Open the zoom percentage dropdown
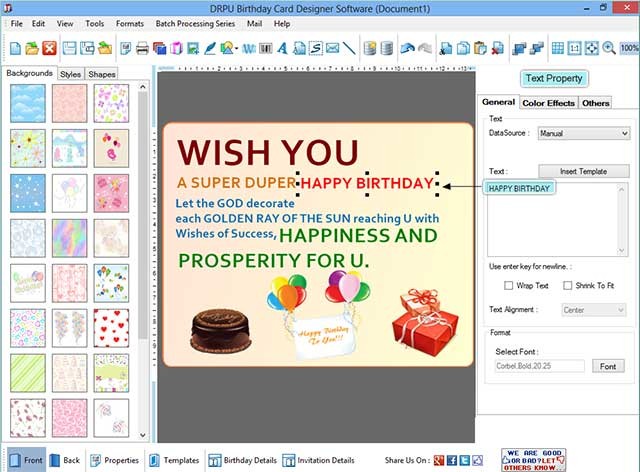 coord(629,48)
